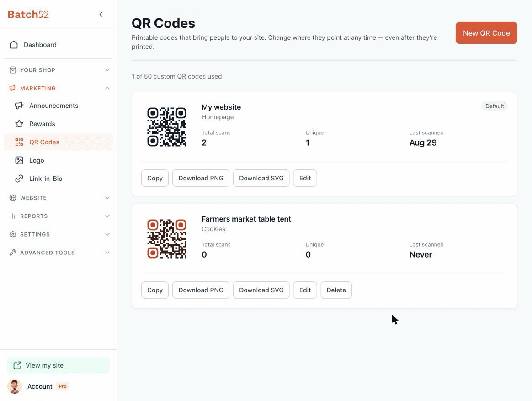Download SVG for My website
This screenshot has width=532, height=401.
point(261,178)
